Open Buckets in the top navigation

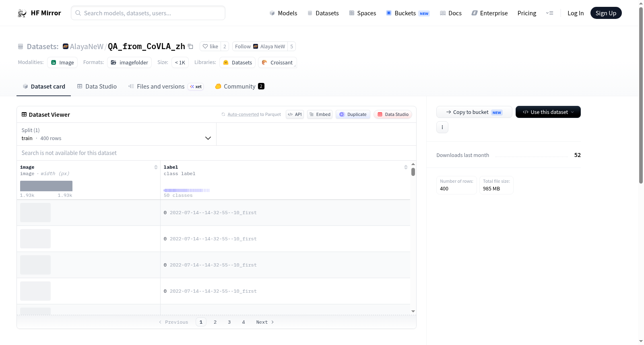tap(408, 13)
